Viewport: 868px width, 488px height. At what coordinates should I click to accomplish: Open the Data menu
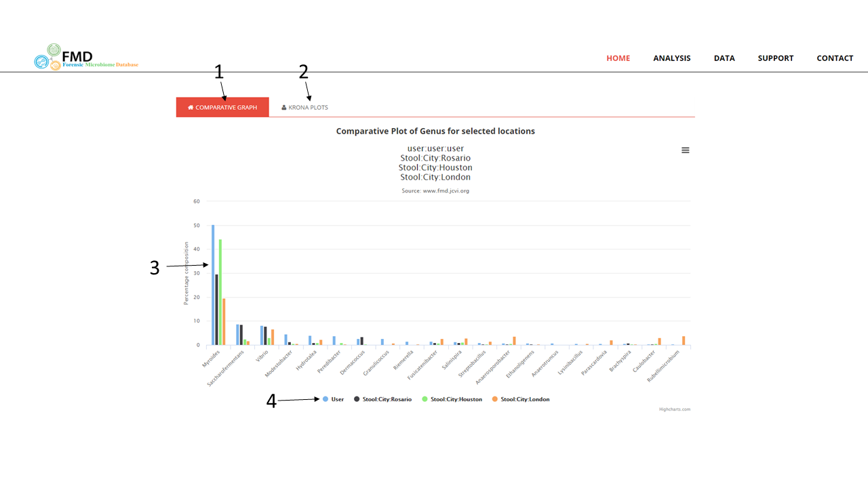coord(724,58)
